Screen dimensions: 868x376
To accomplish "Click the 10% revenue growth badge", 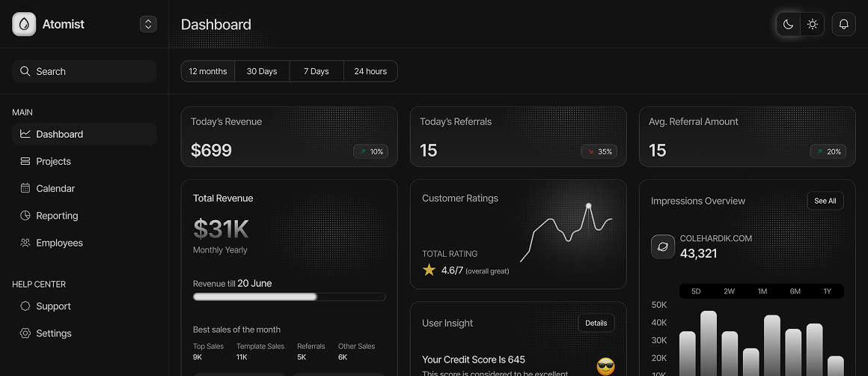I will pyautogui.click(x=371, y=152).
